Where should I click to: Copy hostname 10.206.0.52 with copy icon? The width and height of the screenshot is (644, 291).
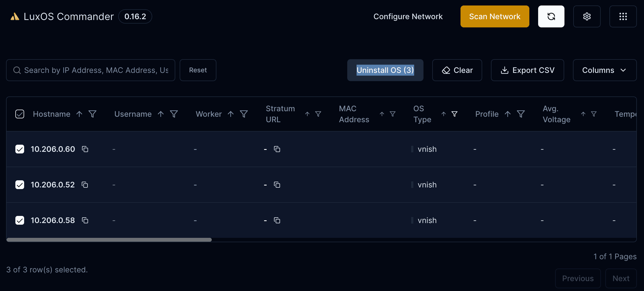pyautogui.click(x=85, y=185)
